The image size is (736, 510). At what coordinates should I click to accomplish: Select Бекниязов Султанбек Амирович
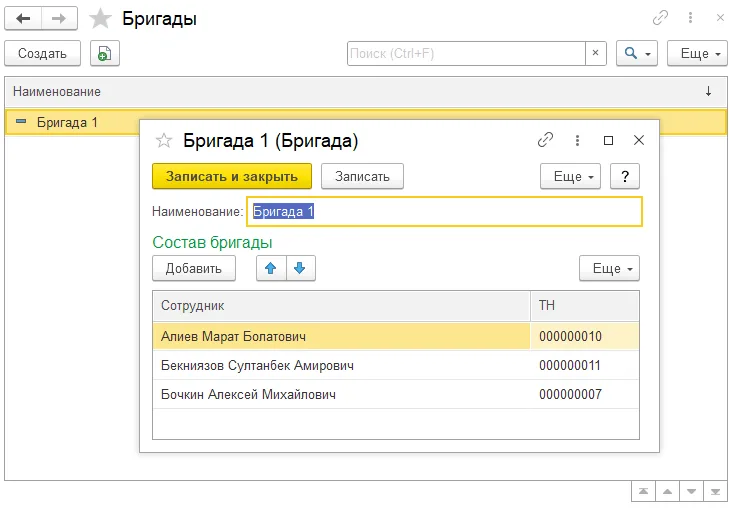click(341, 365)
